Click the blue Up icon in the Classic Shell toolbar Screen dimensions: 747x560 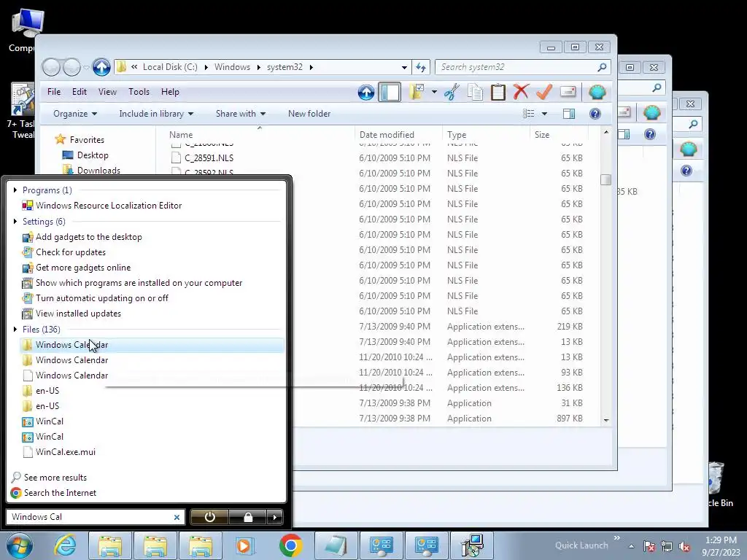pos(366,92)
